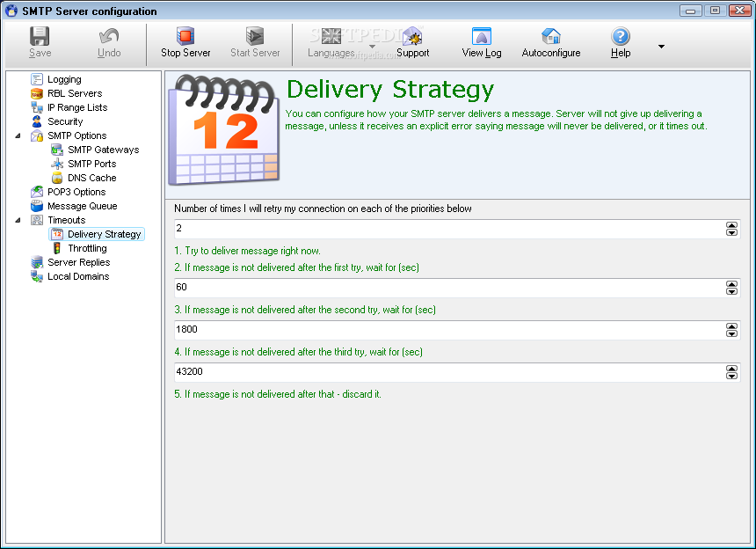Viewport: 756px width, 549px height.
Task: Run Autoconfigure from the toolbar
Action: (551, 43)
